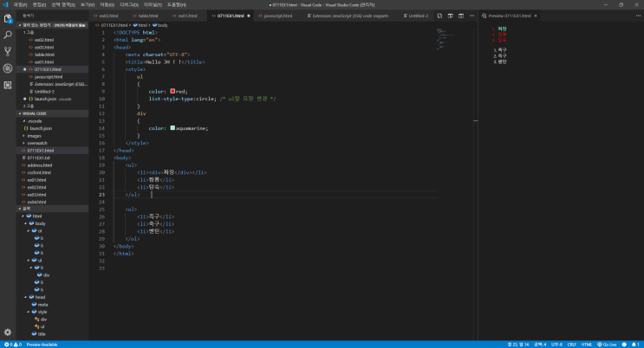The width and height of the screenshot is (644, 348).
Task: Open the 도움말(H) Help menu
Action: pos(177,5)
